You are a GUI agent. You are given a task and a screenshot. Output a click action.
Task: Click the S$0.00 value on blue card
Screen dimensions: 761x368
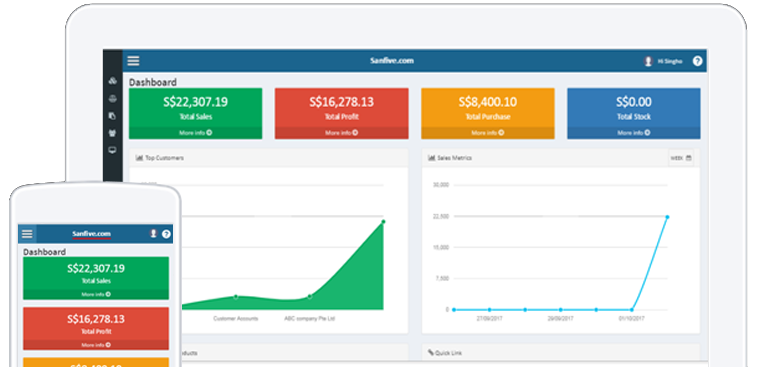(634, 102)
